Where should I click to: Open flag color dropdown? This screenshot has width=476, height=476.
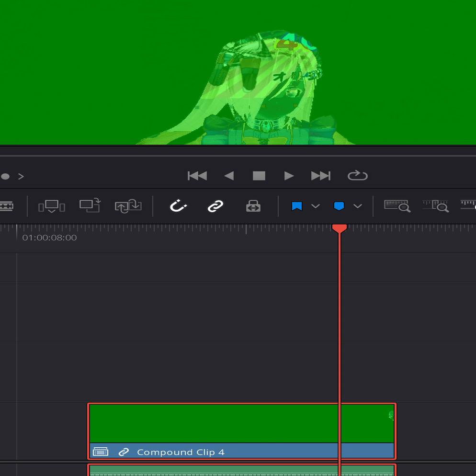point(316,206)
